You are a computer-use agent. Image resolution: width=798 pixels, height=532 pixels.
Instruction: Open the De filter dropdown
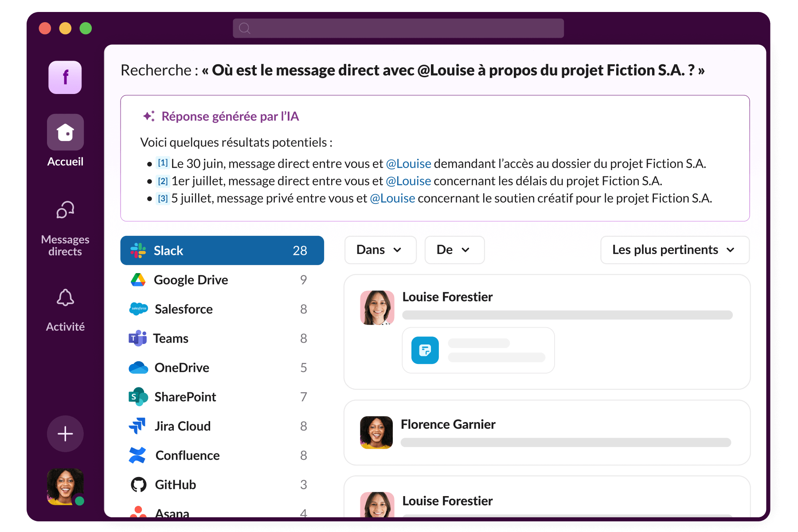454,250
